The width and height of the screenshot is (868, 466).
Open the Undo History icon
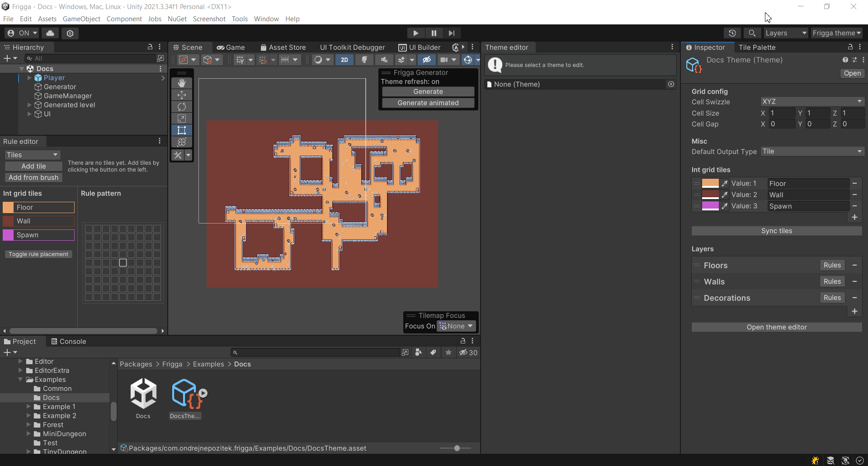click(732, 33)
